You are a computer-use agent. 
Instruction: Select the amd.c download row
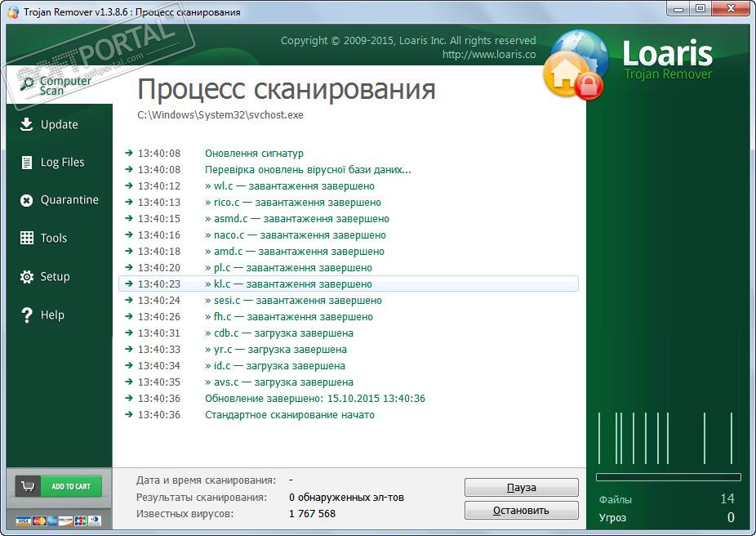tap(348, 252)
